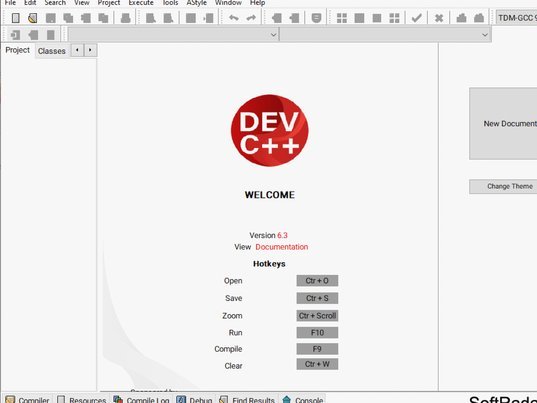Open the AStyle menu

tap(197, 3)
